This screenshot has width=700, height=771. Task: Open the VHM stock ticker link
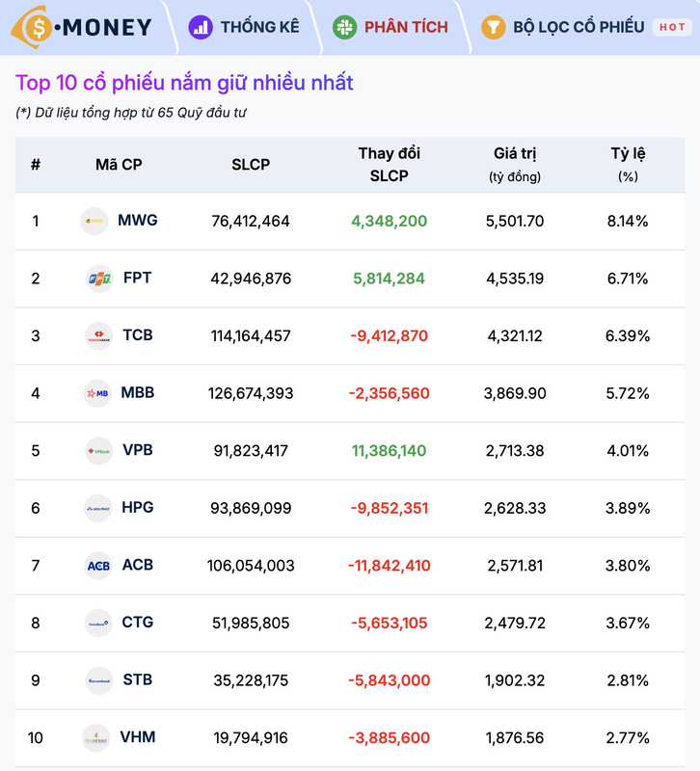point(138,737)
